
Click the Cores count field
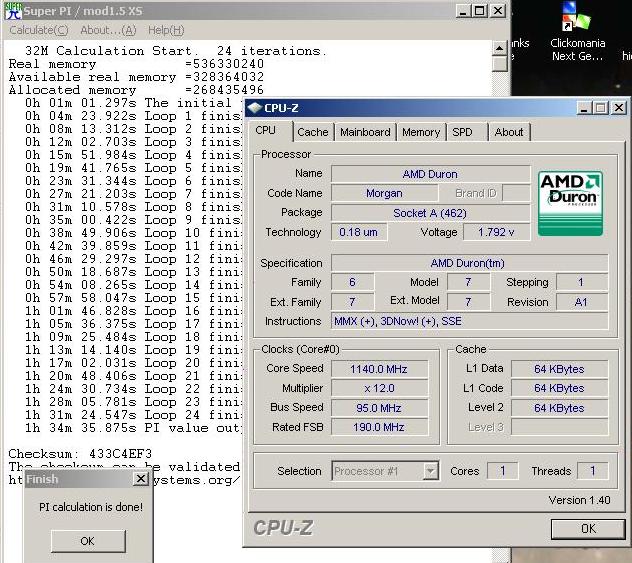503,471
